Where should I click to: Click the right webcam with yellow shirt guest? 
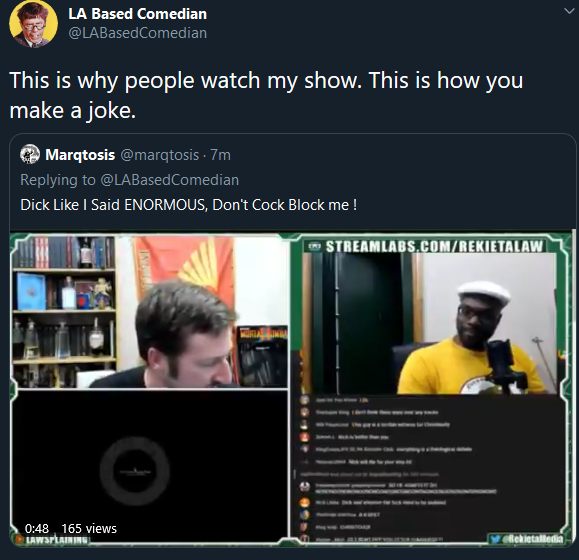429,323
